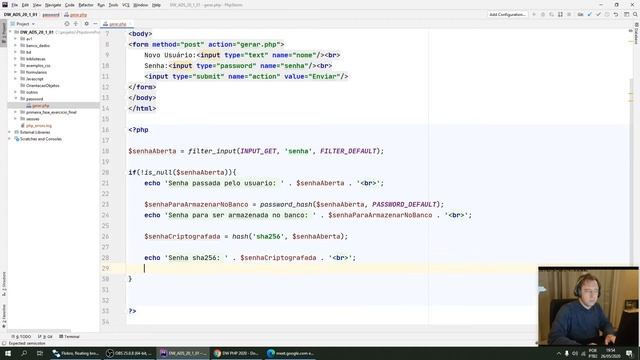Expand the outros folder
This screenshot has height=360, width=640.
pyautogui.click(x=16, y=92)
